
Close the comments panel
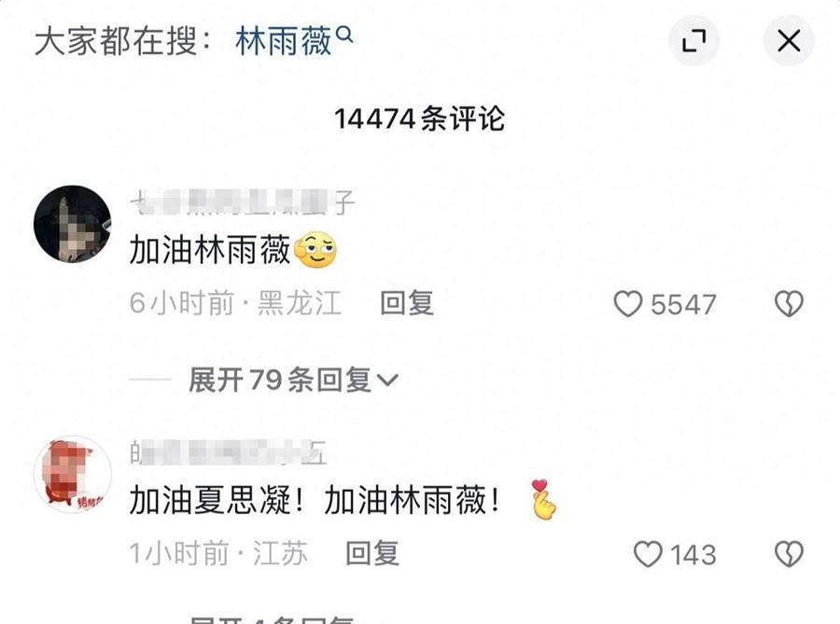pos(789,41)
